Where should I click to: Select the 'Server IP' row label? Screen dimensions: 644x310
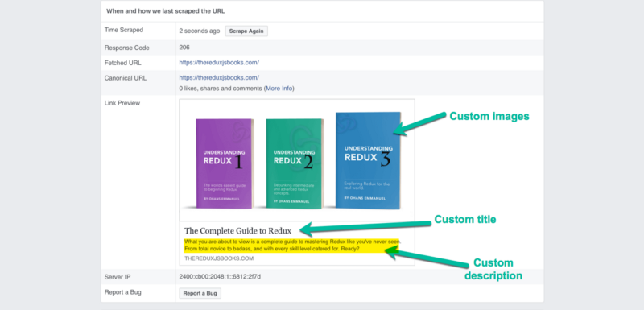coord(118,277)
